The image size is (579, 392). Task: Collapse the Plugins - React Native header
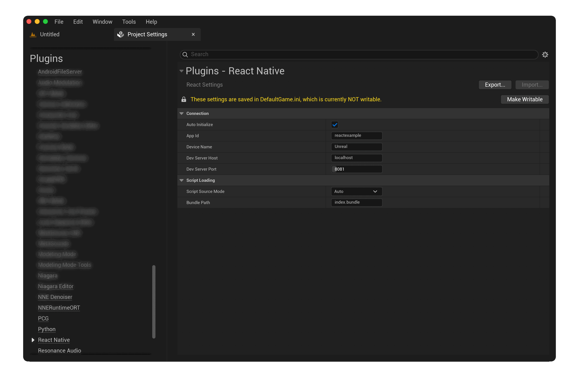point(181,71)
